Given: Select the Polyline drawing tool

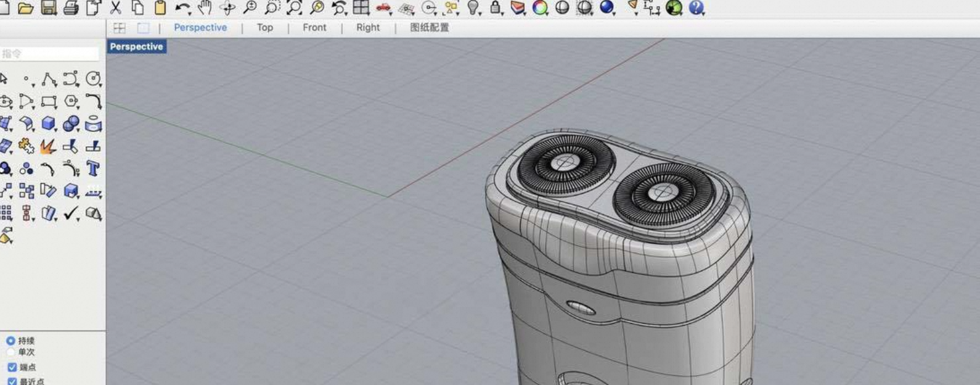Looking at the screenshot, I should pyautogui.click(x=49, y=79).
